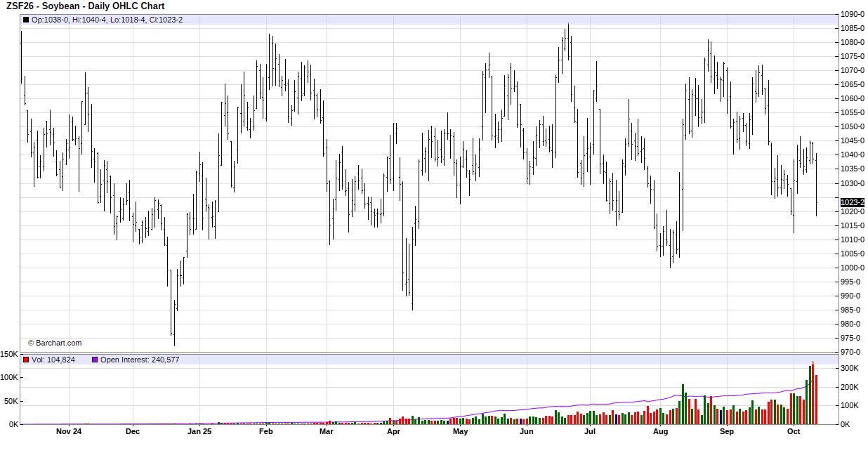This screenshot has width=868, height=453.
Task: Click the Apr label on time axis
Action: (394, 431)
